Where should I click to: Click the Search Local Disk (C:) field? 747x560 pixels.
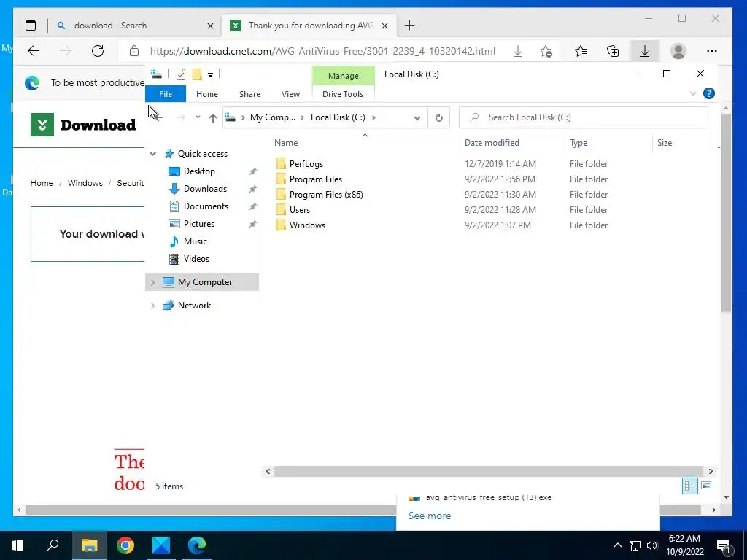[x=583, y=117]
